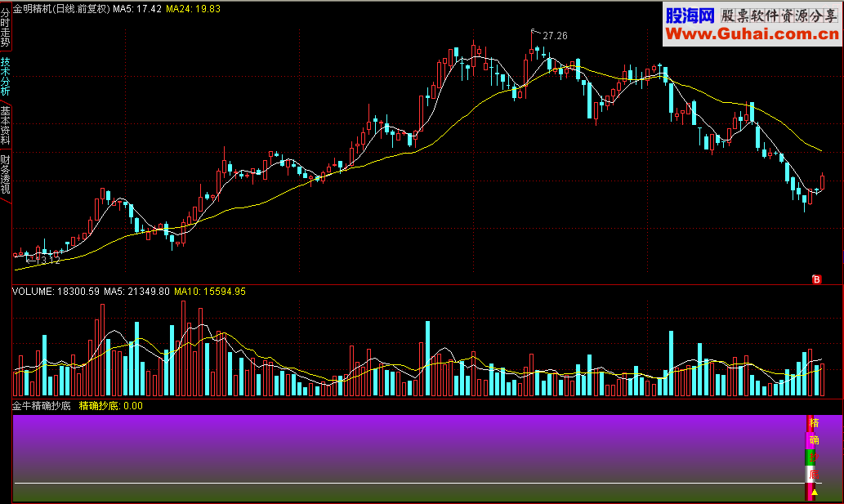This screenshot has width=844, height=504.
Task: Select the MA10: 15594.95 label
Action: pyautogui.click(x=210, y=292)
